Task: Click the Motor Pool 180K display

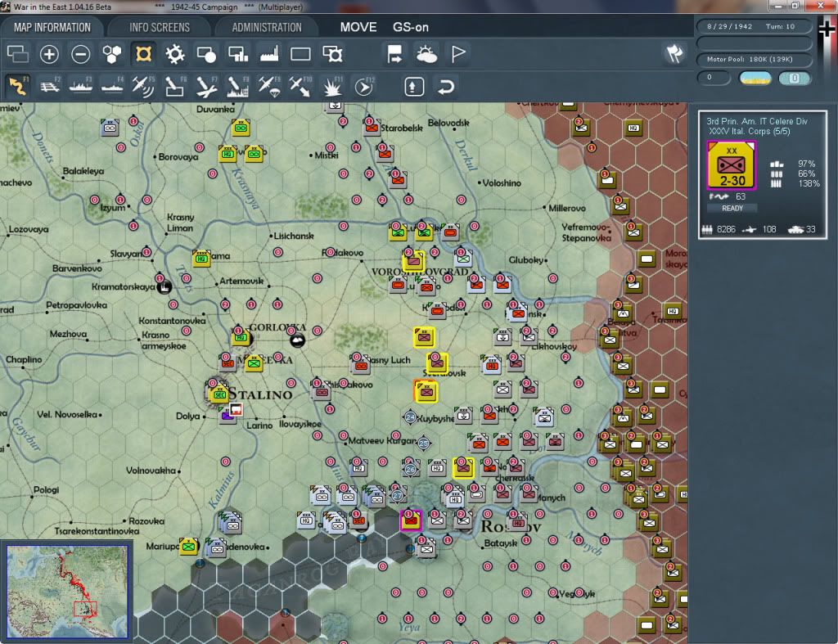Action: click(754, 59)
